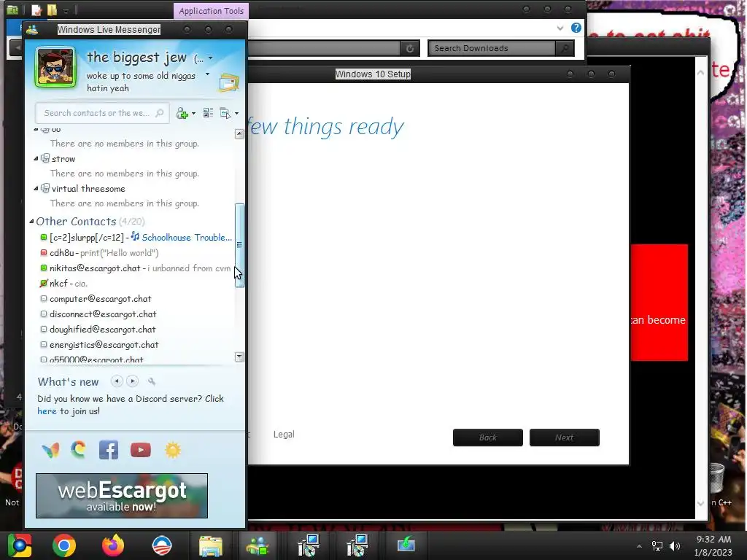Viewport: 747px width, 560px height.
Task: Open the Obama logo taskbar icon
Action: point(161,545)
